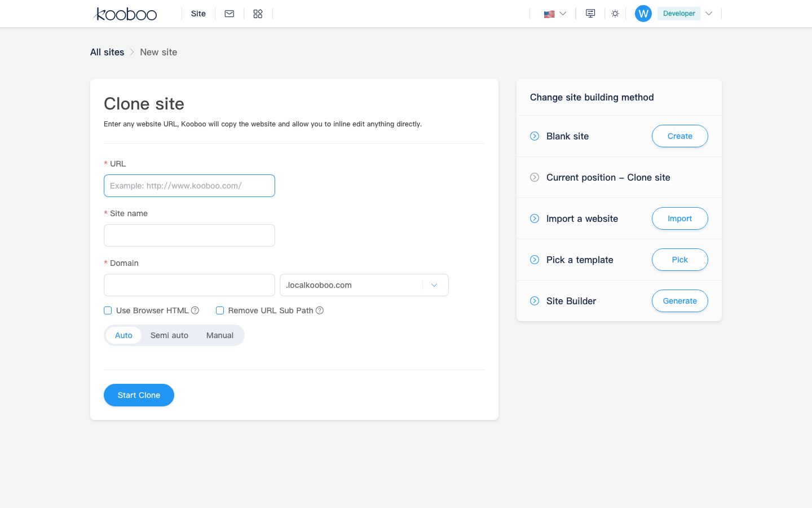Focus the Domain input field
The height and width of the screenshot is (508, 812).
189,285
